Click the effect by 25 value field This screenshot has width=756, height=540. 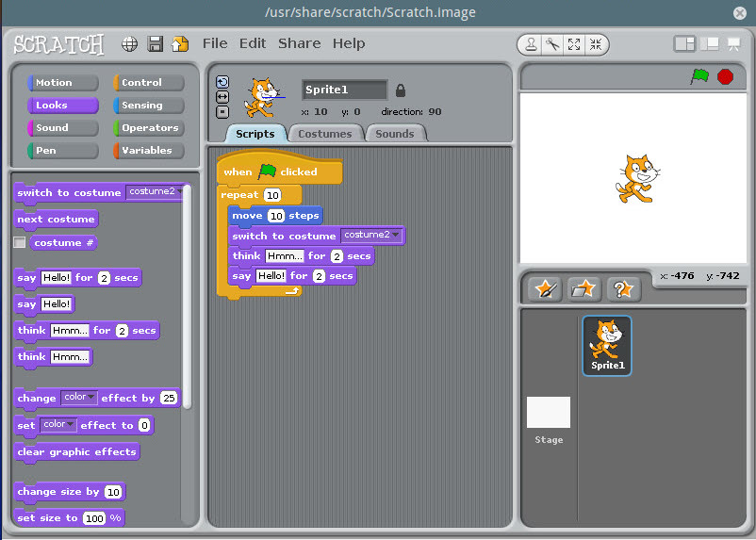coord(169,398)
